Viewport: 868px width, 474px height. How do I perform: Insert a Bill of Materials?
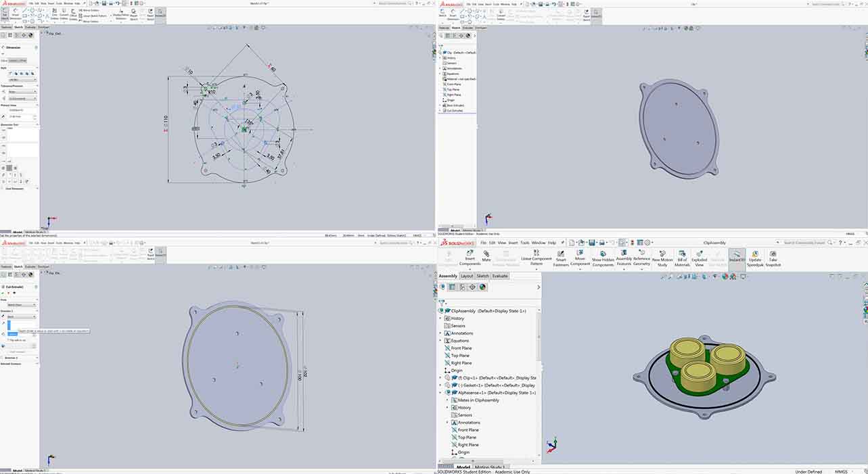pyautogui.click(x=682, y=259)
